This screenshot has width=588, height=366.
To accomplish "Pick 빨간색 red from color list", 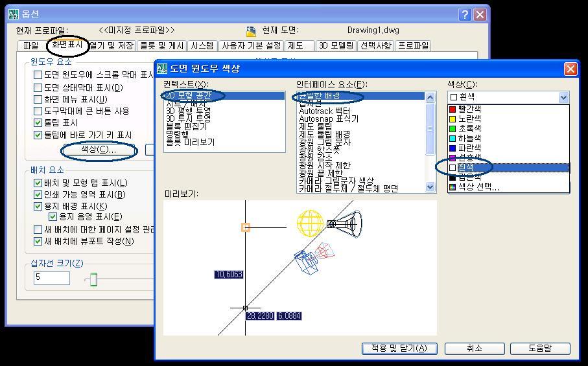I will pyautogui.click(x=509, y=109).
